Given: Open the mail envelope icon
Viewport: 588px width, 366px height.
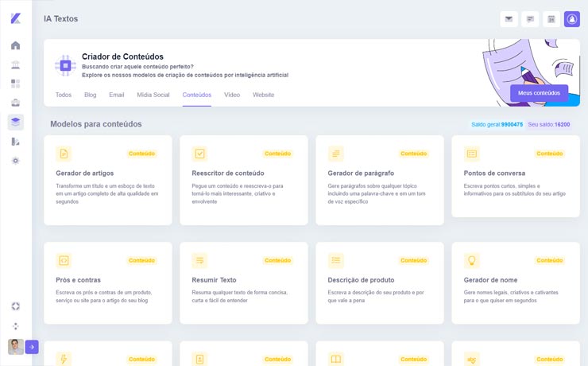Looking at the screenshot, I should 509,19.
